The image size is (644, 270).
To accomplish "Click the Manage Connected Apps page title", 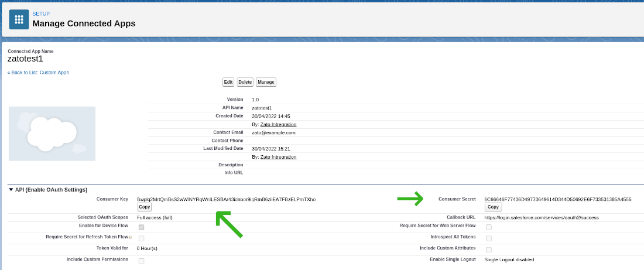I will (x=84, y=23).
